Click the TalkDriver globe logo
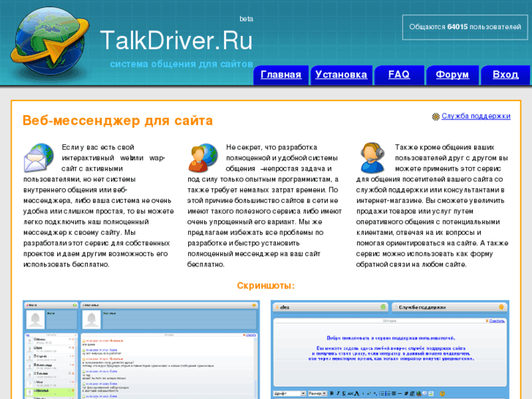The image size is (532, 399). pos(50,41)
